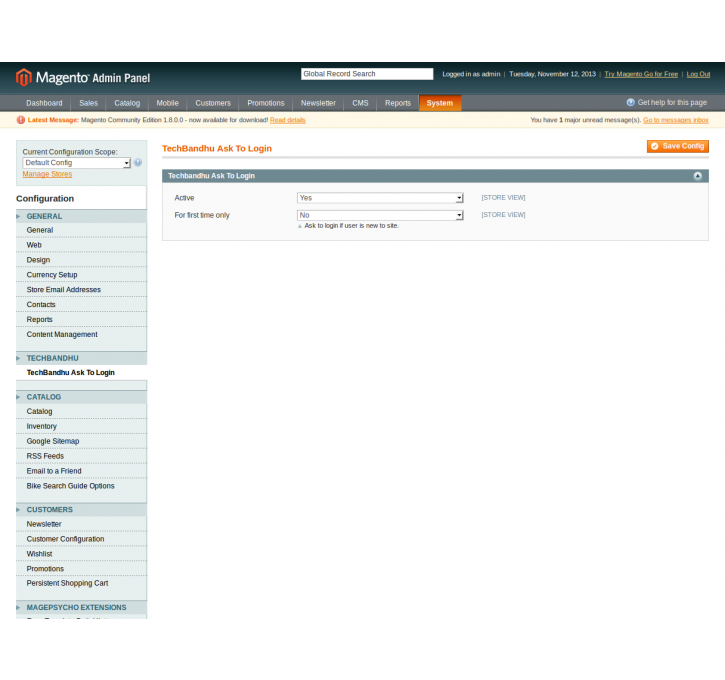This screenshot has height=680, width=725.
Task: Open the For first time only dropdown
Action: 380,215
